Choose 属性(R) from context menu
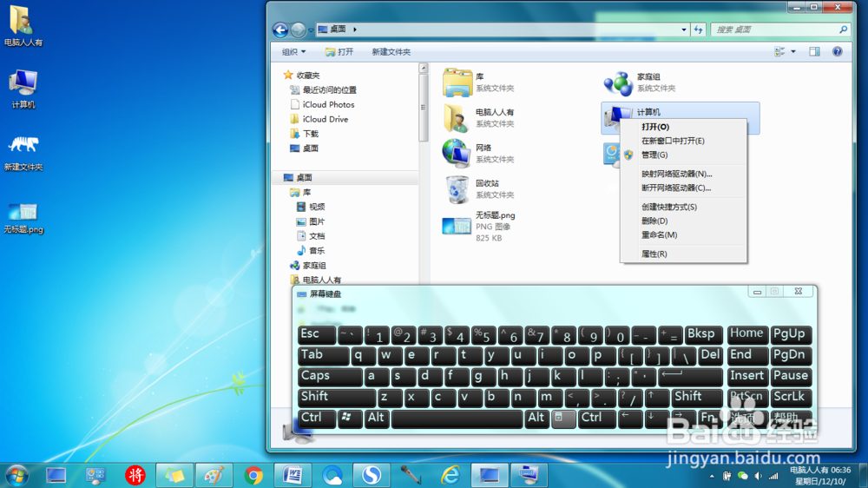The image size is (868, 488). pos(683,254)
